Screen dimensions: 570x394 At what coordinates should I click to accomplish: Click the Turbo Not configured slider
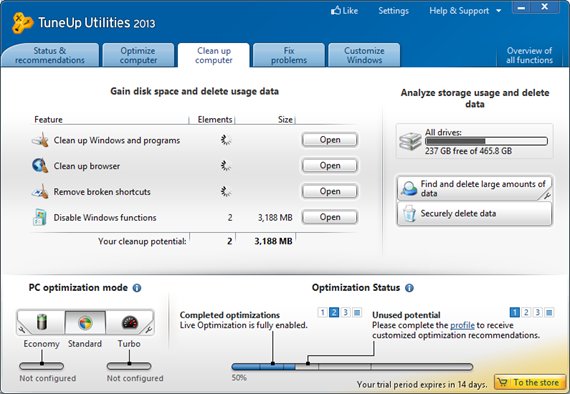click(129, 366)
